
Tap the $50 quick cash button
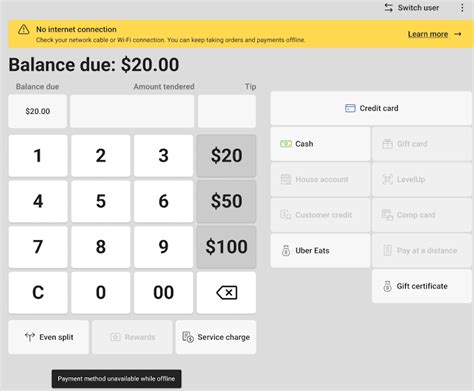coord(226,201)
